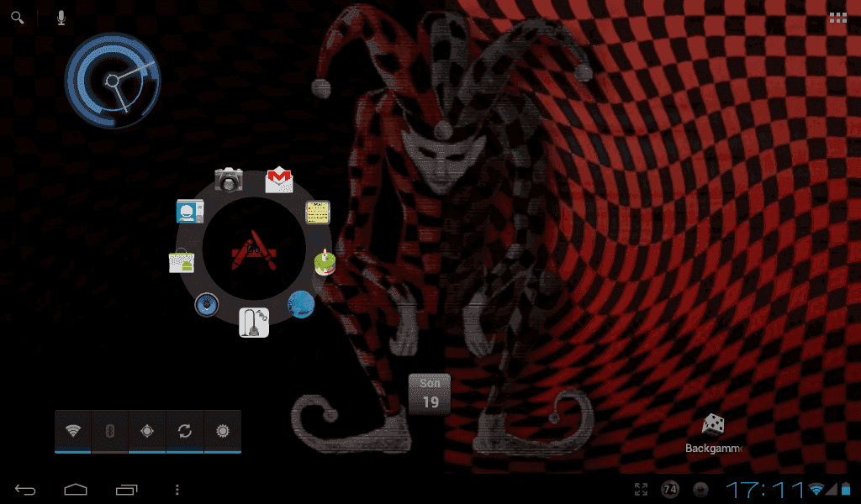
Task: Tap the battery status icon
Action: tap(846, 489)
